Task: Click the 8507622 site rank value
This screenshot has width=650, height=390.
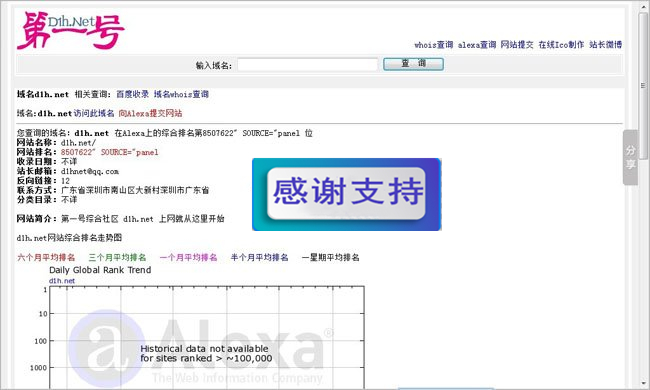Action: point(109,152)
